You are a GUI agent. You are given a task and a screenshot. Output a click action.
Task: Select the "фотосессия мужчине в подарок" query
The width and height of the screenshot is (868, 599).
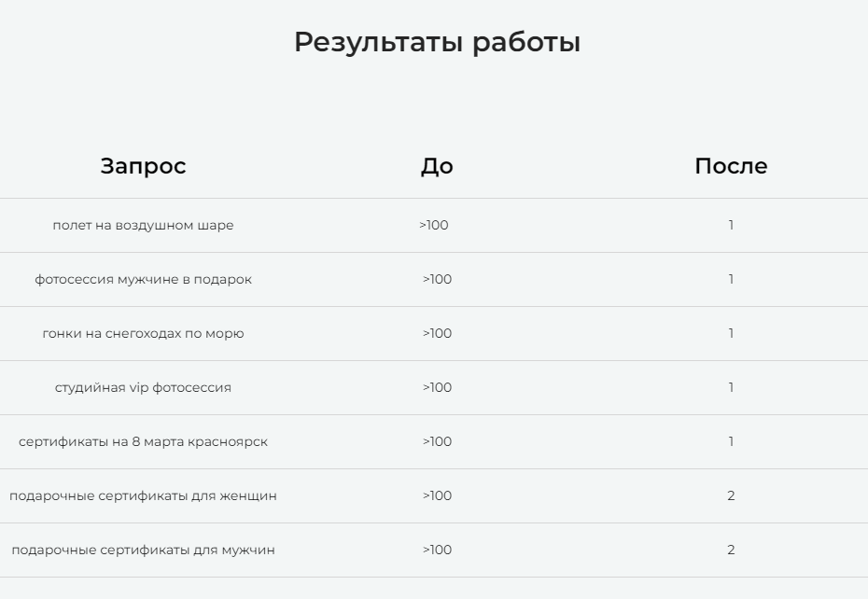pos(143,279)
